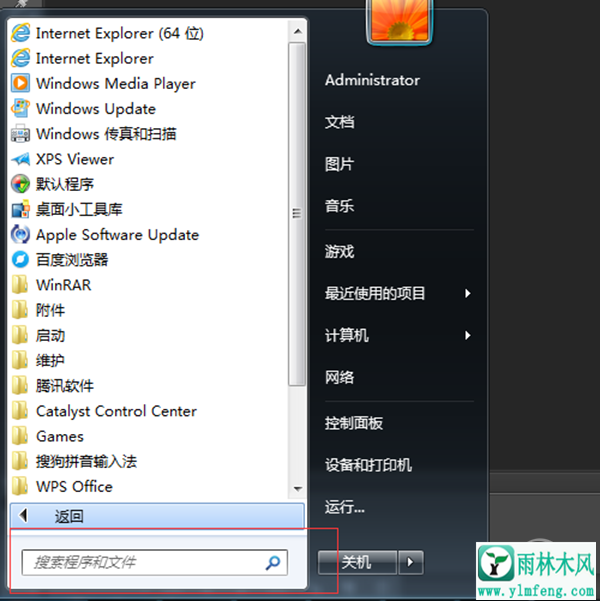Click the Internet Explorer (64 位) icon

click(x=20, y=33)
